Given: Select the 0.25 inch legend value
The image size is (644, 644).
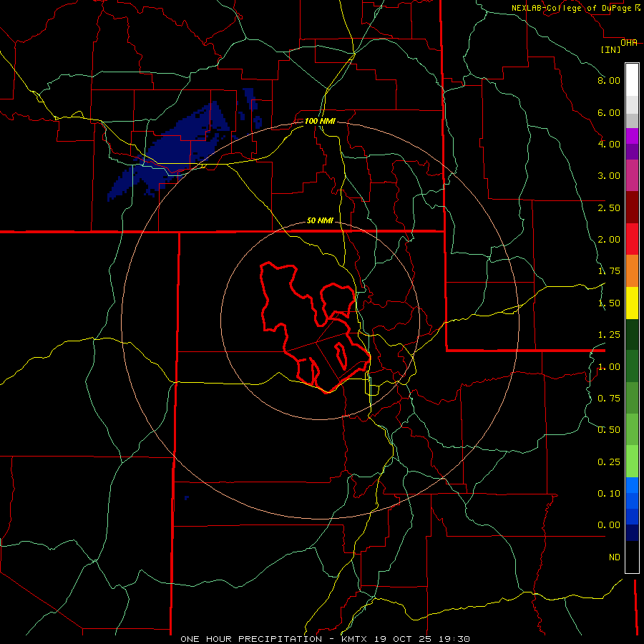Looking at the screenshot, I should coord(609,462).
